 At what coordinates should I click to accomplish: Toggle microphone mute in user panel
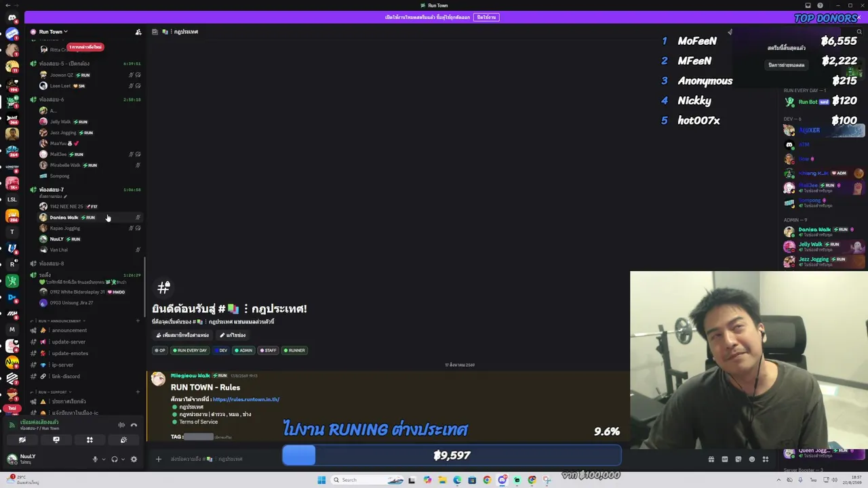[95, 459]
